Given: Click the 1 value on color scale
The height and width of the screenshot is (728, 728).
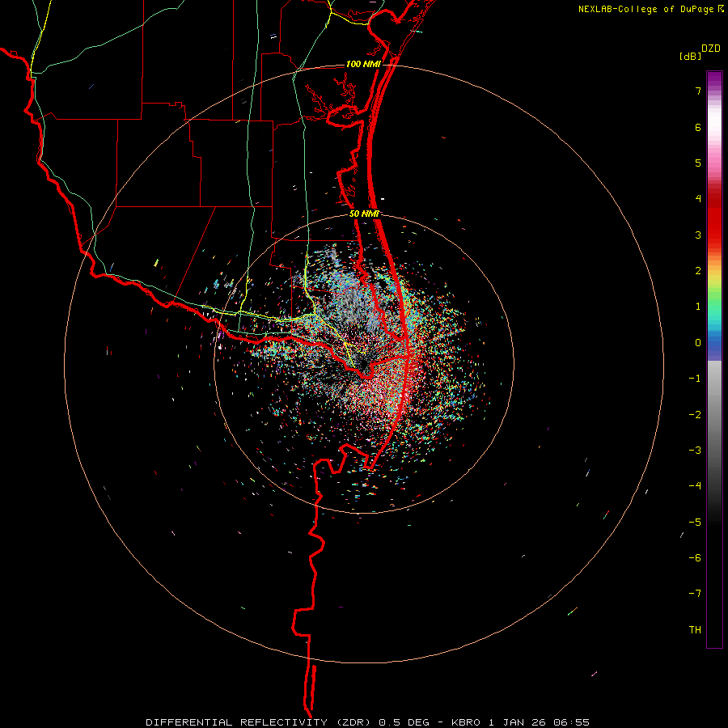Looking at the screenshot, I should pos(698,307).
